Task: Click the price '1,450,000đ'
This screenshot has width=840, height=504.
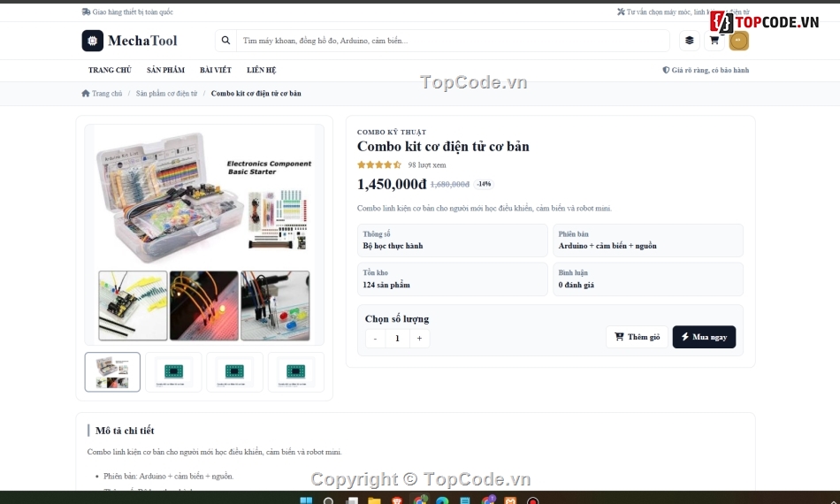Action: click(x=392, y=184)
